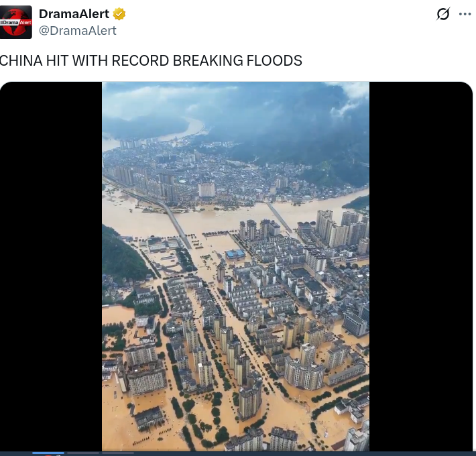Click the gold verified badge
The height and width of the screenshot is (456, 476).
point(119,14)
